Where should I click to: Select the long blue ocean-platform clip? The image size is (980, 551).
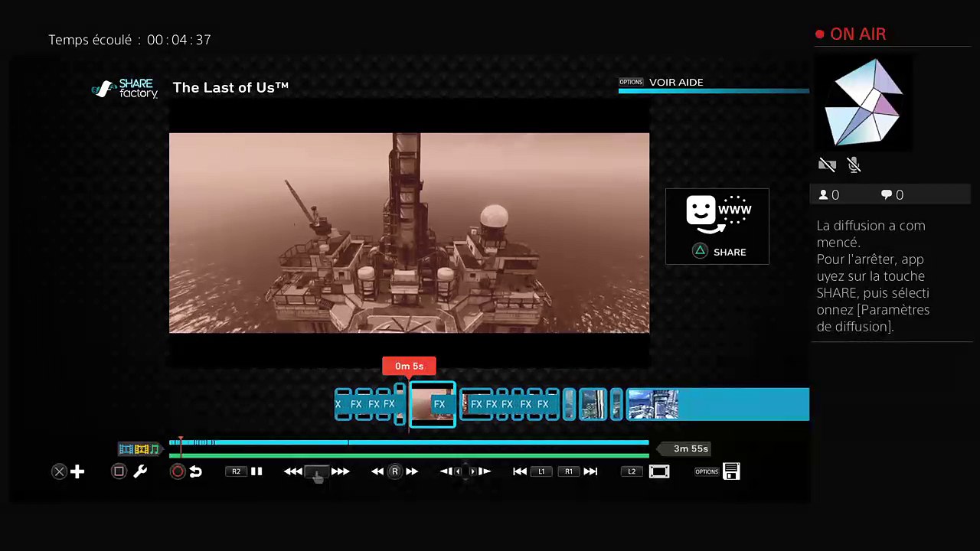[x=717, y=404]
